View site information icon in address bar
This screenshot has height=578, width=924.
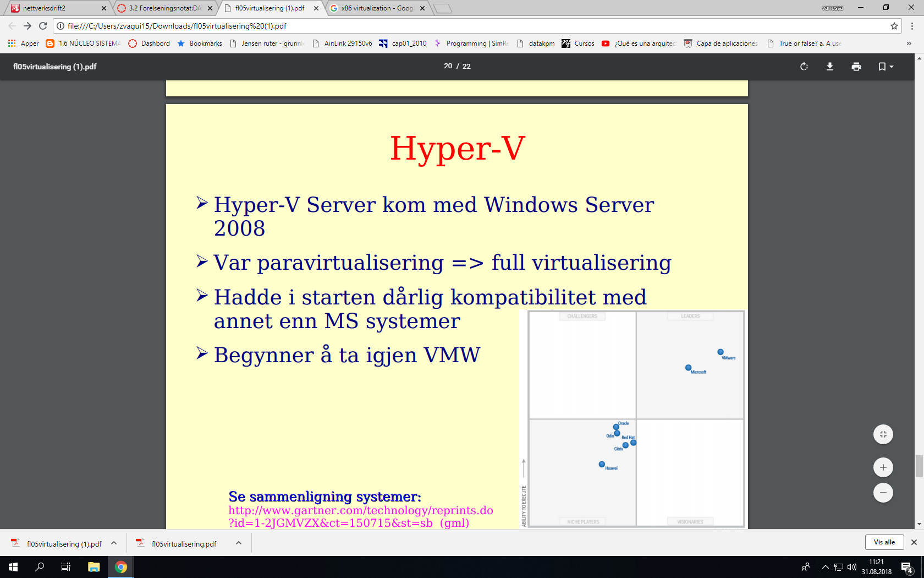pyautogui.click(x=61, y=26)
